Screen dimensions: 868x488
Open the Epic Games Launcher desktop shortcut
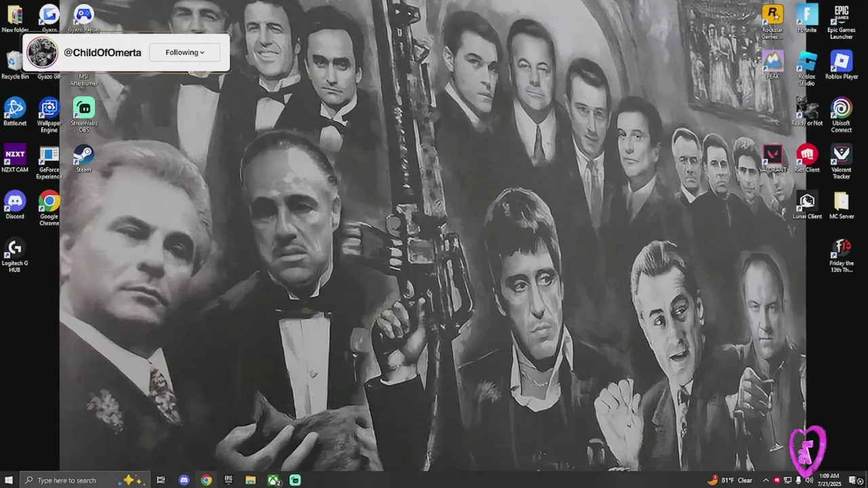click(x=842, y=22)
